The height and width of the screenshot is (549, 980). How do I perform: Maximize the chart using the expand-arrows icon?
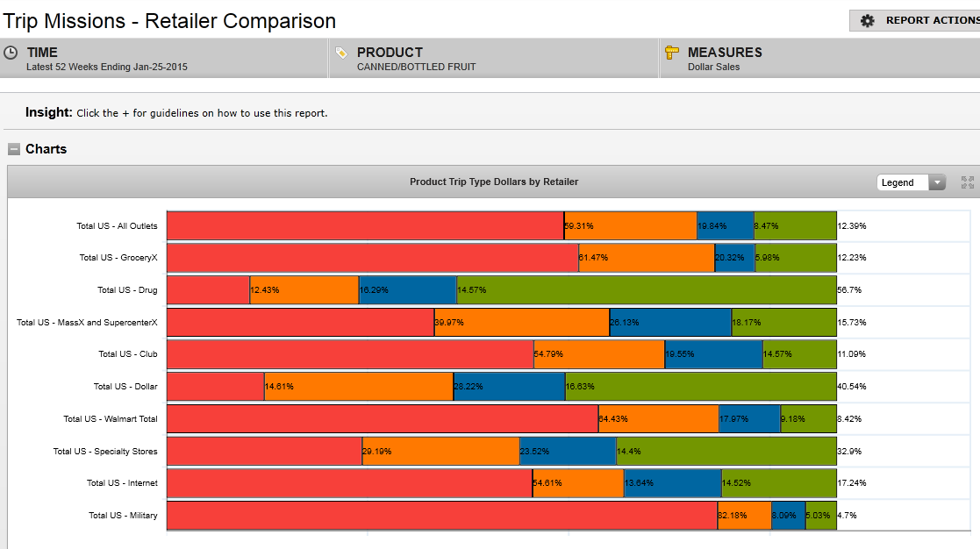click(968, 182)
